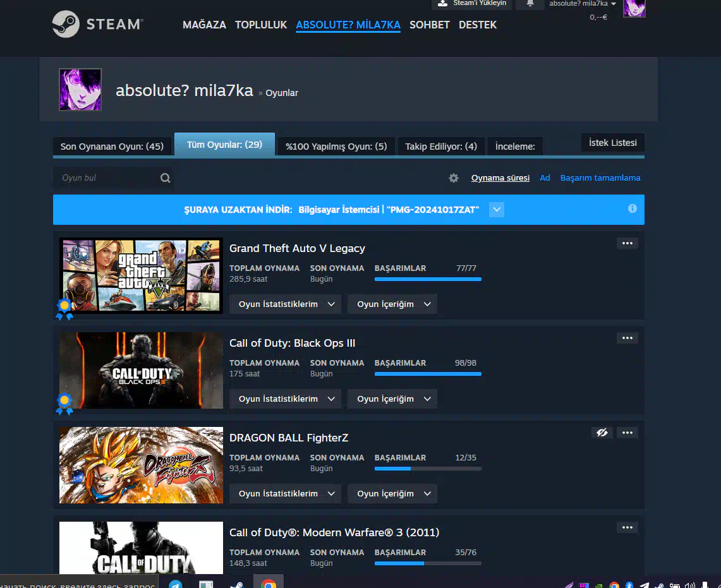Open the account avatar in top right
The height and width of the screenshot is (588, 721).
(634, 8)
